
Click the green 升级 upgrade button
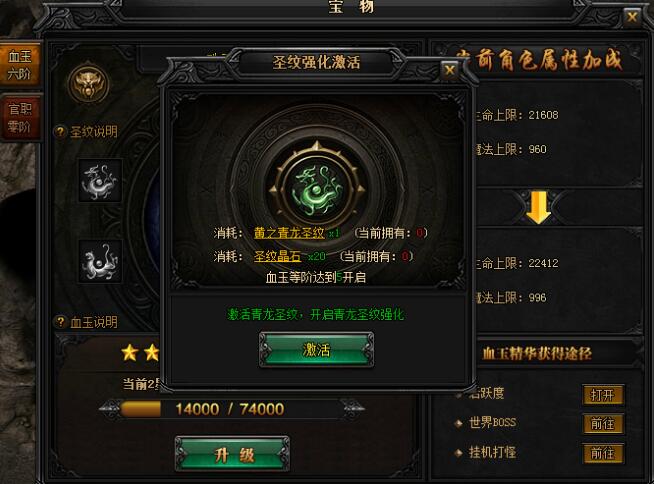[232, 454]
